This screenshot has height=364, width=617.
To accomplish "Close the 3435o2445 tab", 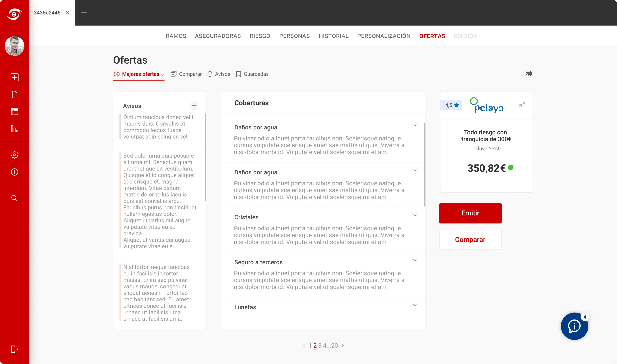I will coord(68,13).
